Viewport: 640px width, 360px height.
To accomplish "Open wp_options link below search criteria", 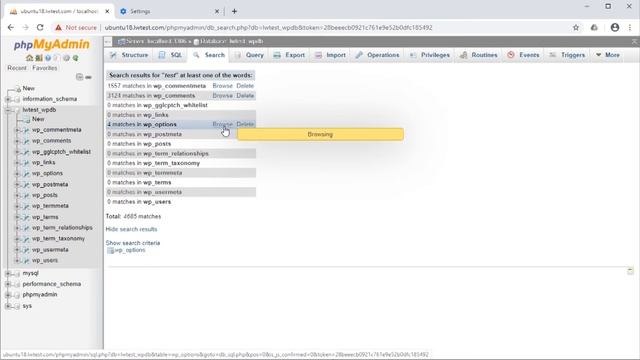I will point(130,250).
